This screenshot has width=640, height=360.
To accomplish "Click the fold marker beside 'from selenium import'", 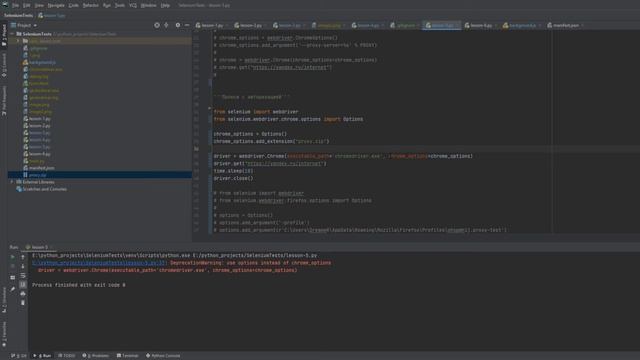I will click(x=209, y=109).
